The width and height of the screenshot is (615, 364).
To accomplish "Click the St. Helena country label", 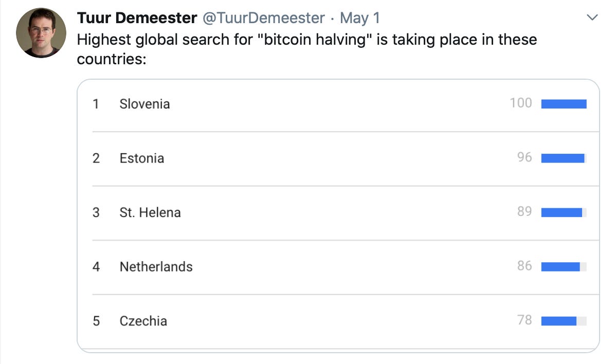I will click(x=150, y=212).
